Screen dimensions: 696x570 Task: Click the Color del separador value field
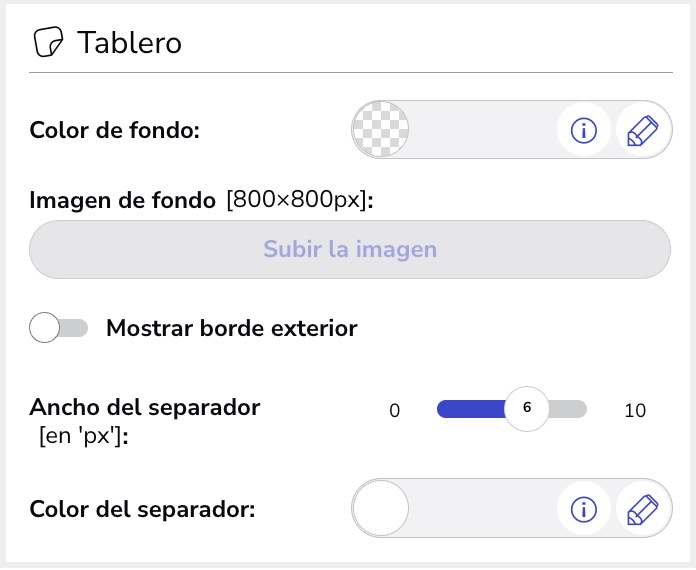click(482, 508)
